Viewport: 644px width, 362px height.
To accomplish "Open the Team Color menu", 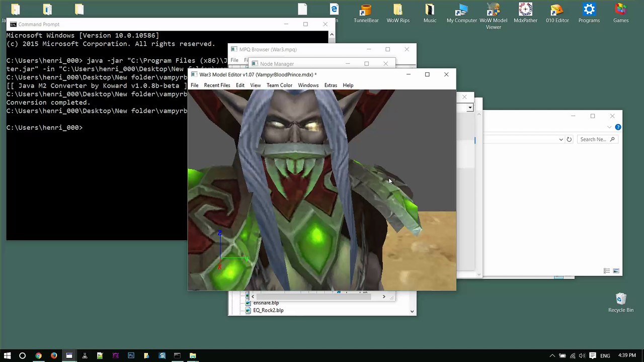I will [279, 85].
